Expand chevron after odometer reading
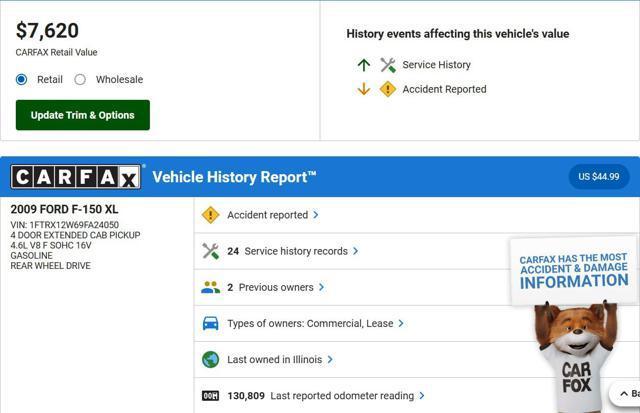 pos(422,396)
